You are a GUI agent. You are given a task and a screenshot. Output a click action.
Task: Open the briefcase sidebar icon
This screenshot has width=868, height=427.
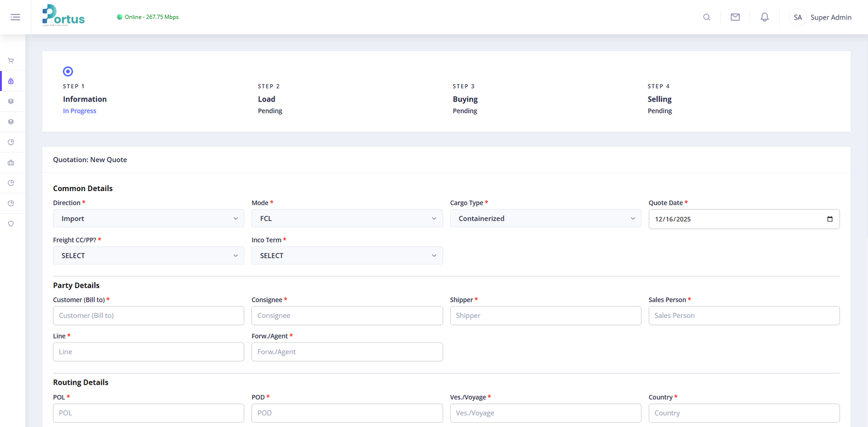pyautogui.click(x=11, y=163)
